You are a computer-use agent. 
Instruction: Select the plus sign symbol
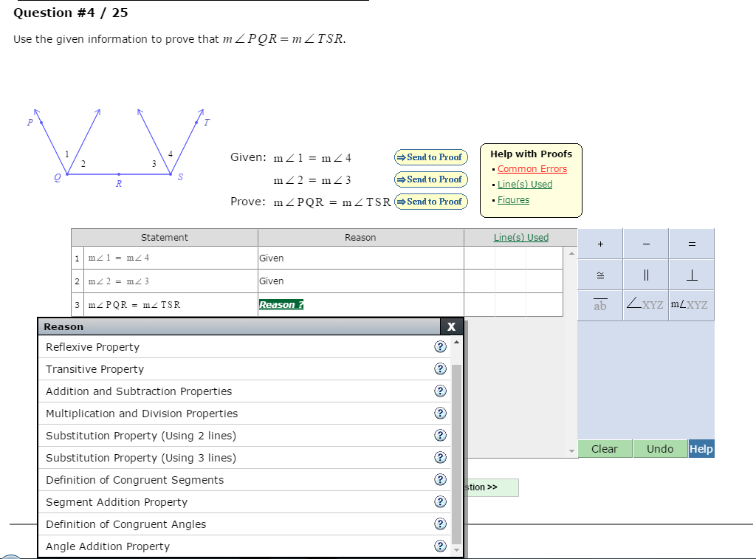599,243
